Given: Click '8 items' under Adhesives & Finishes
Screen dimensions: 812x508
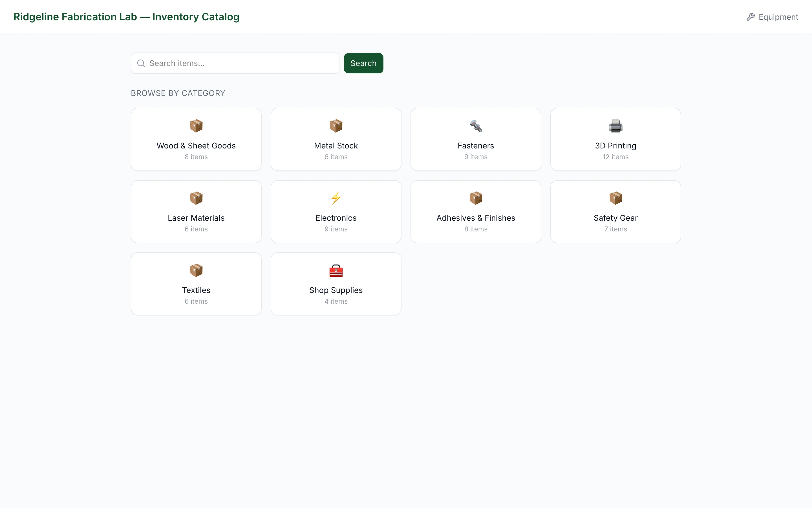Looking at the screenshot, I should 476,229.
